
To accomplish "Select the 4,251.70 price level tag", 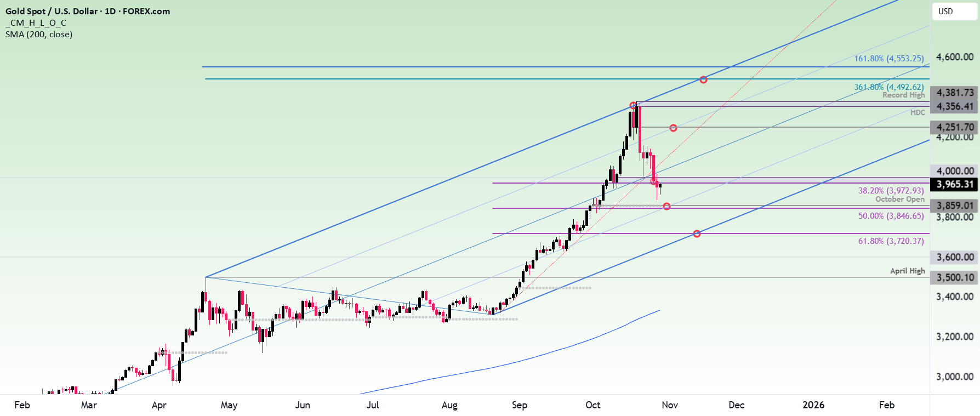I will tap(955, 127).
